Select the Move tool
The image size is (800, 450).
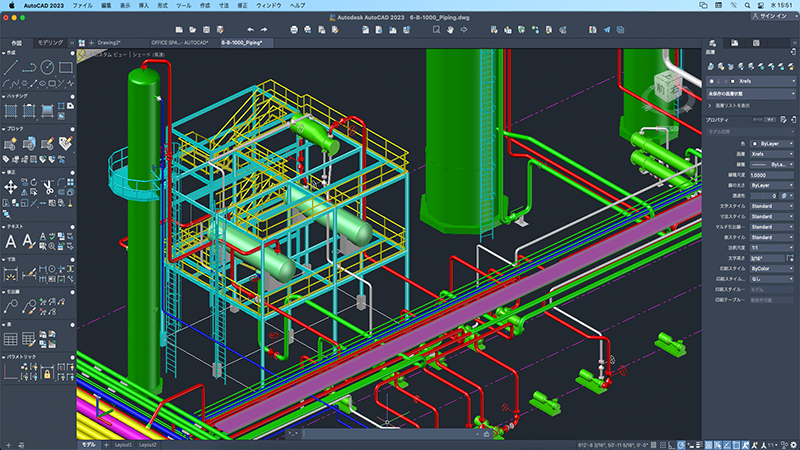pyautogui.click(x=11, y=187)
